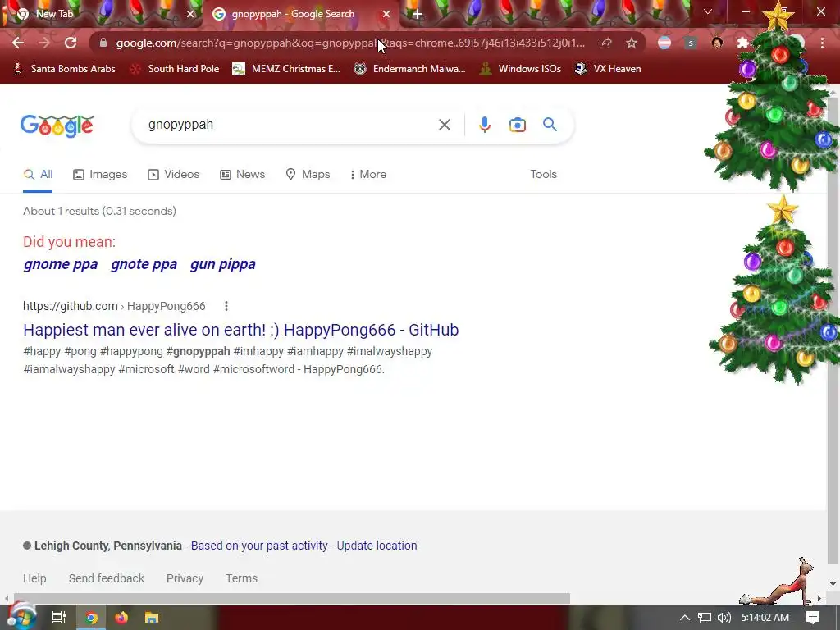Viewport: 840px width, 630px height.
Task: Search by image with the camera icon
Action: pyautogui.click(x=517, y=125)
